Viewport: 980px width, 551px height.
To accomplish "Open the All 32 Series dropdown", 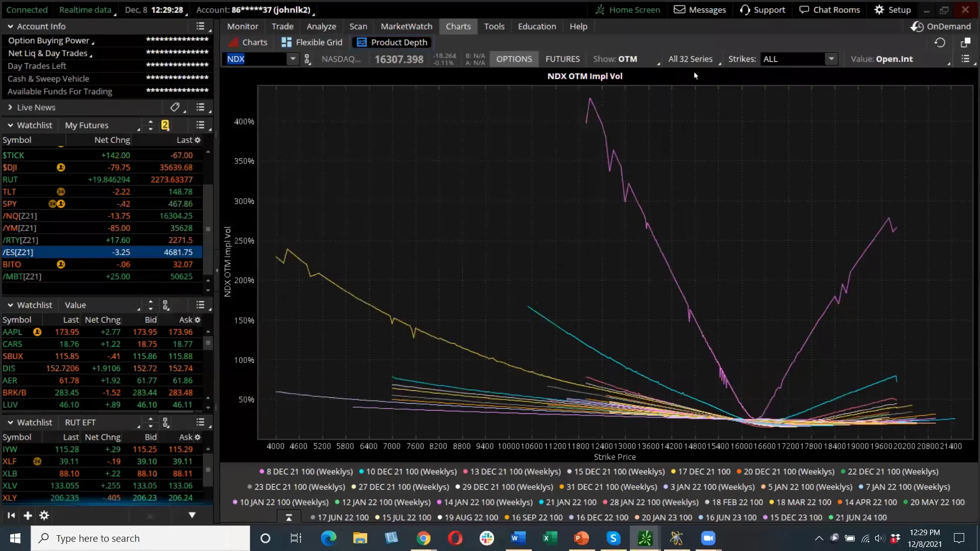I will pyautogui.click(x=694, y=59).
